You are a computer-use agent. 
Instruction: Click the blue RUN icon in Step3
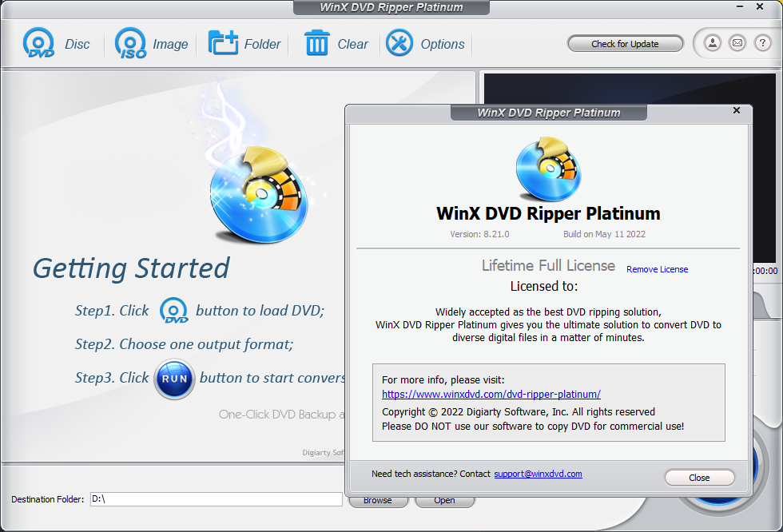174,379
